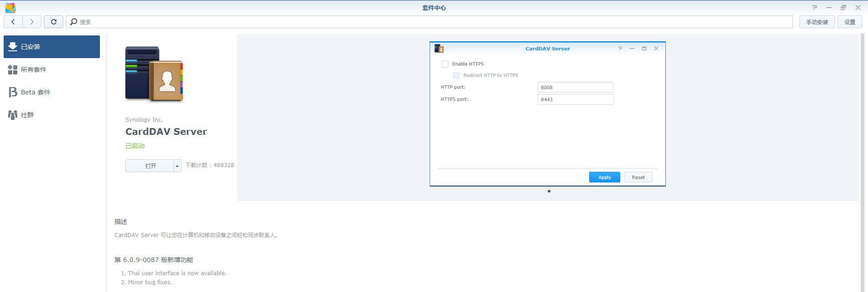
Task: Click the CardDAV Server screenshot preview
Action: pyautogui.click(x=547, y=114)
